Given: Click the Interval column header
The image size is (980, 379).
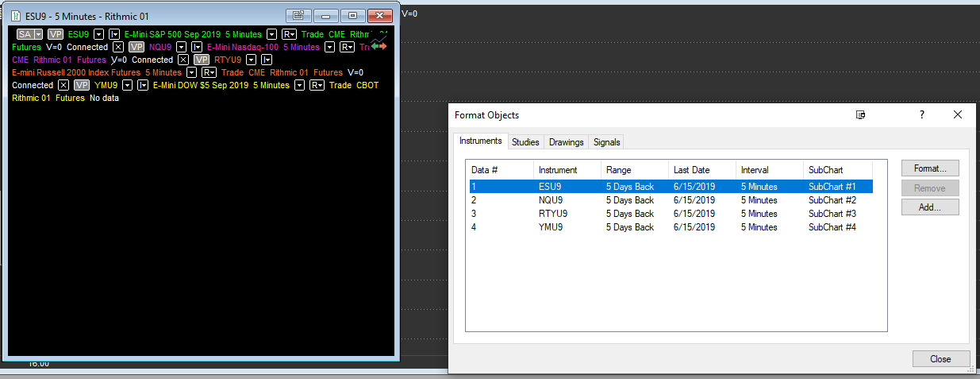Looking at the screenshot, I should (x=770, y=170).
